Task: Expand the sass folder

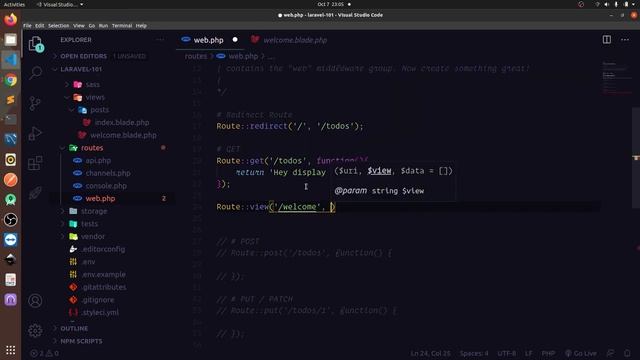Action: [x=92, y=84]
